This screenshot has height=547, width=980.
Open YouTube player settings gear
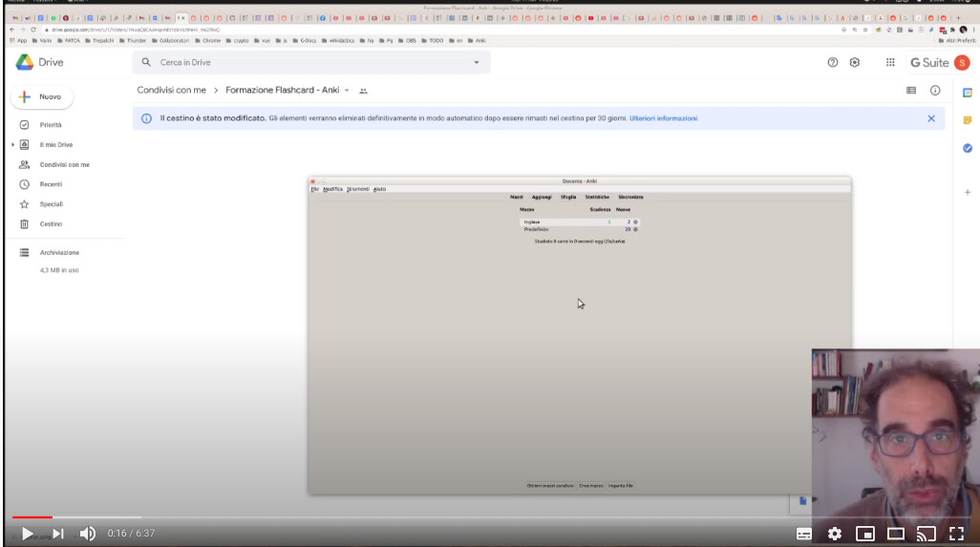tap(834, 534)
